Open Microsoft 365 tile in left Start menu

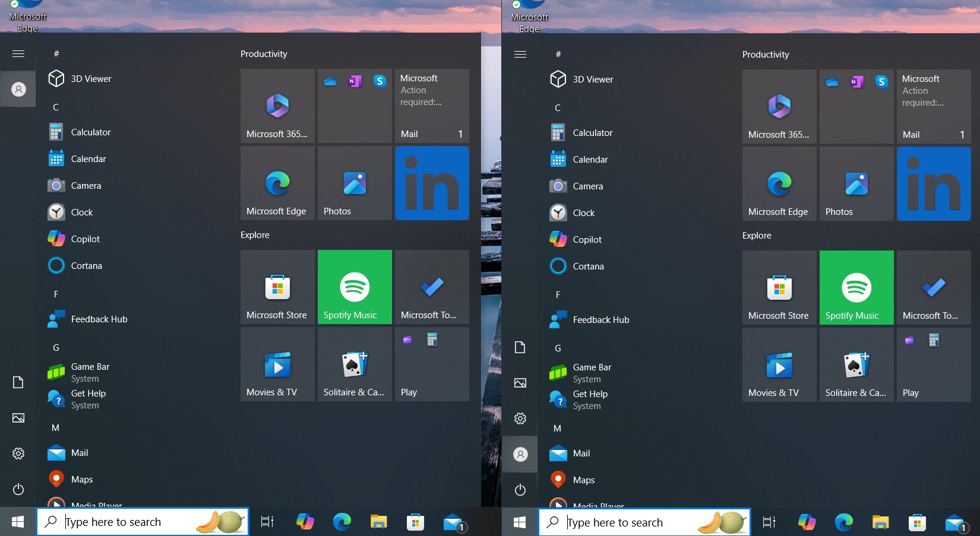click(277, 106)
